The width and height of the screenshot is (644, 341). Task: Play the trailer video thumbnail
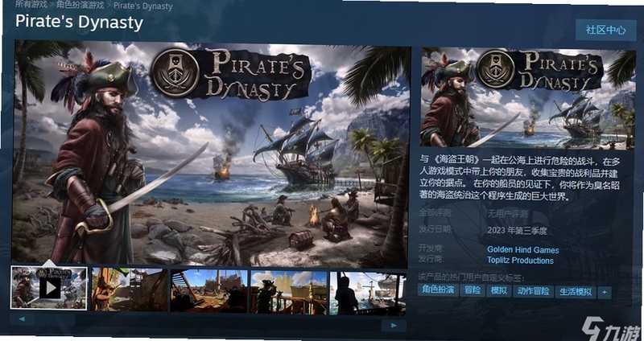point(49,288)
